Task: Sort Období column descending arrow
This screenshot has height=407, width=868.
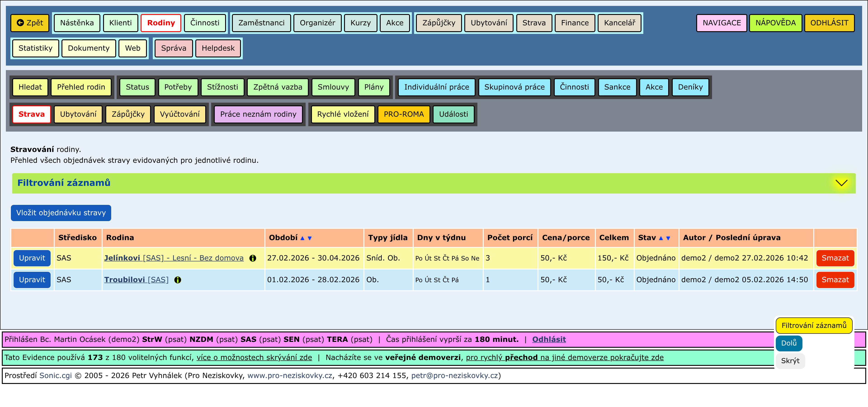Action: tap(310, 238)
